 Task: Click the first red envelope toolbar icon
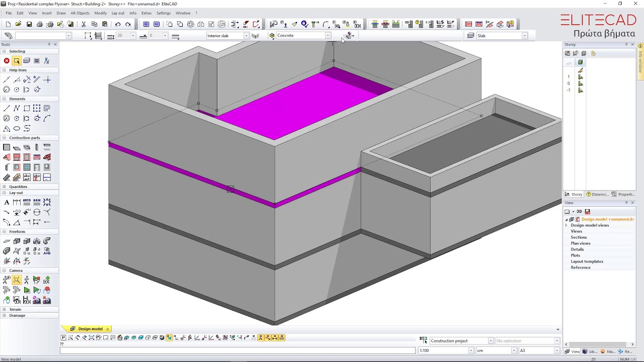468,24
